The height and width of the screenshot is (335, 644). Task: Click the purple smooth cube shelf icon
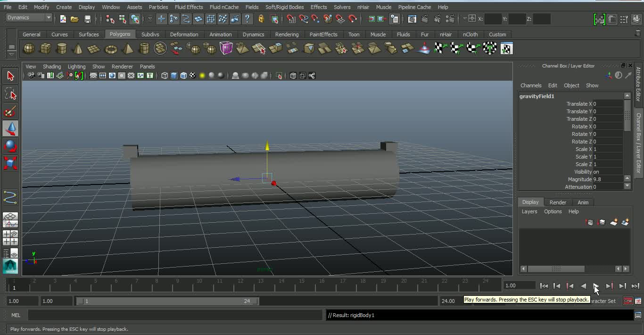[226, 48]
